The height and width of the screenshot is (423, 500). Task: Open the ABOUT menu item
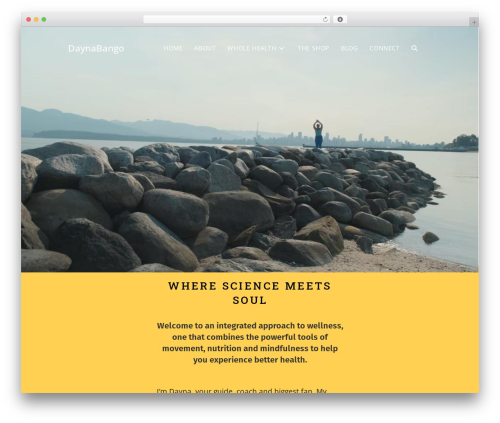point(205,48)
